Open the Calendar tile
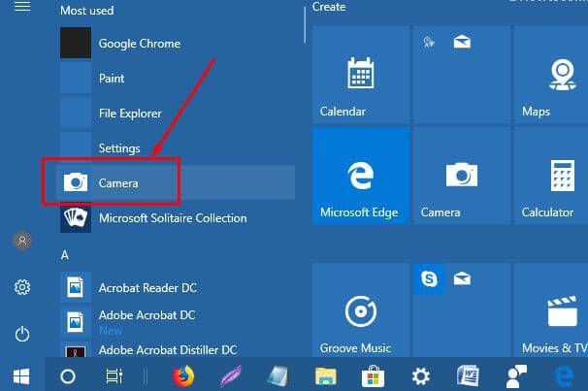 point(361,75)
